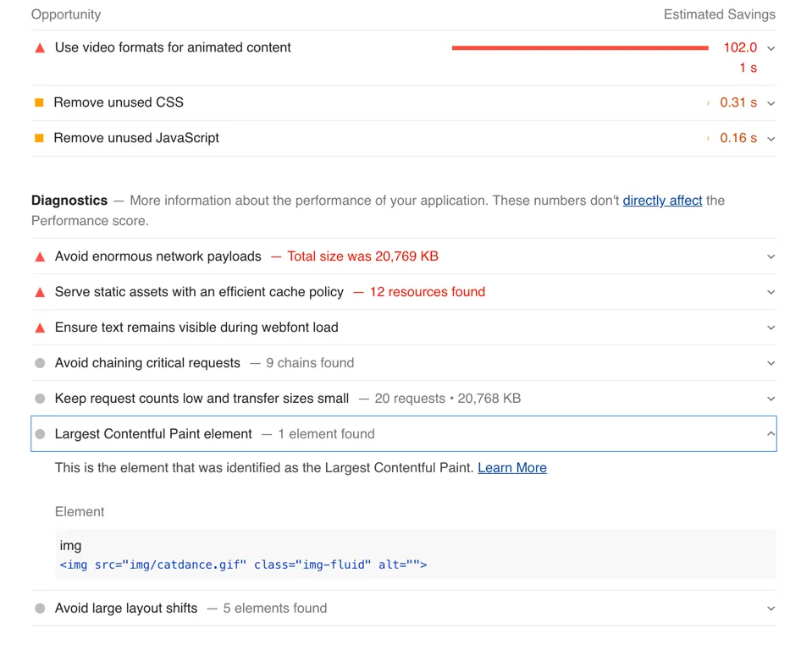This screenshot has width=812, height=650.
Task: Click the red estimated savings bar
Action: (x=580, y=48)
